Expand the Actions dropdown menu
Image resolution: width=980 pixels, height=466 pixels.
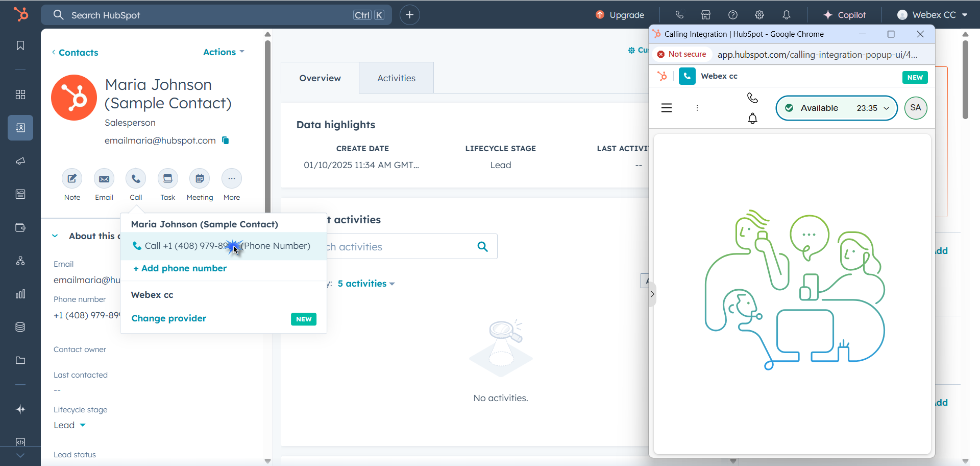[224, 52]
